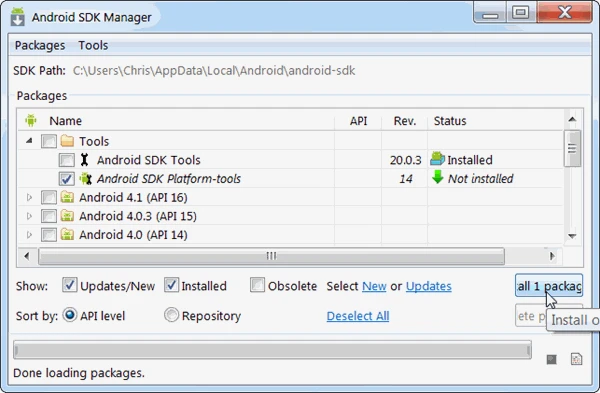Click the Status column header
The image size is (600, 393).
[450, 121]
